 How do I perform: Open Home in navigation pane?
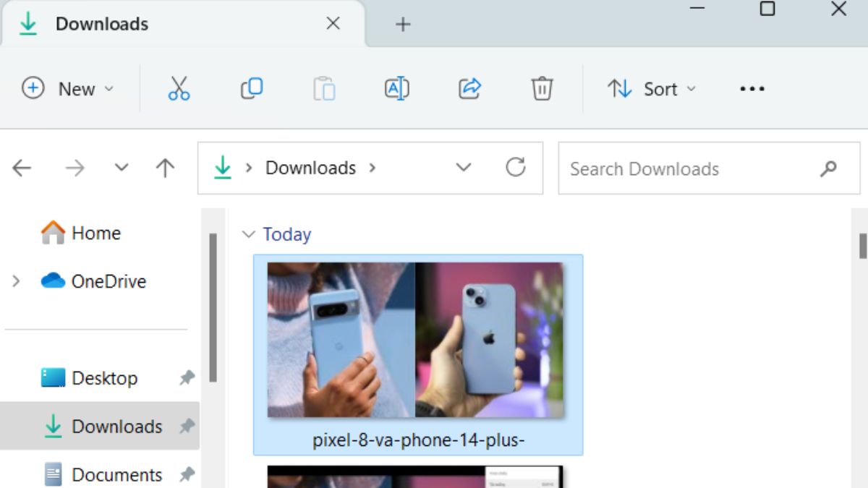pyautogui.click(x=95, y=233)
